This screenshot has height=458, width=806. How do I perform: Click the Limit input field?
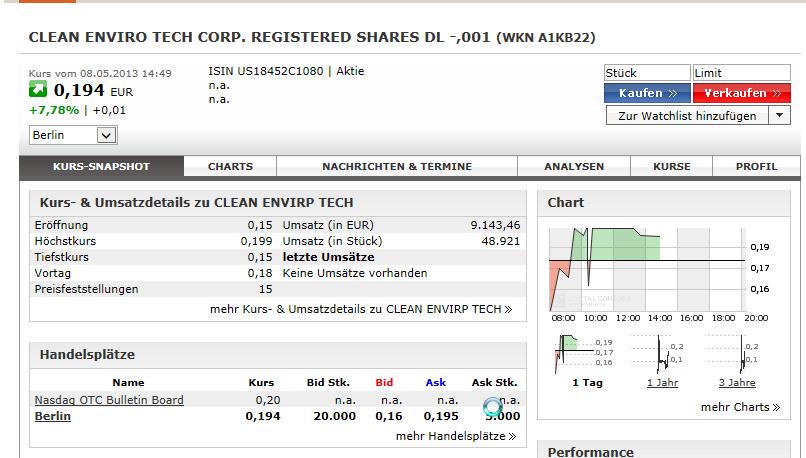[743, 73]
